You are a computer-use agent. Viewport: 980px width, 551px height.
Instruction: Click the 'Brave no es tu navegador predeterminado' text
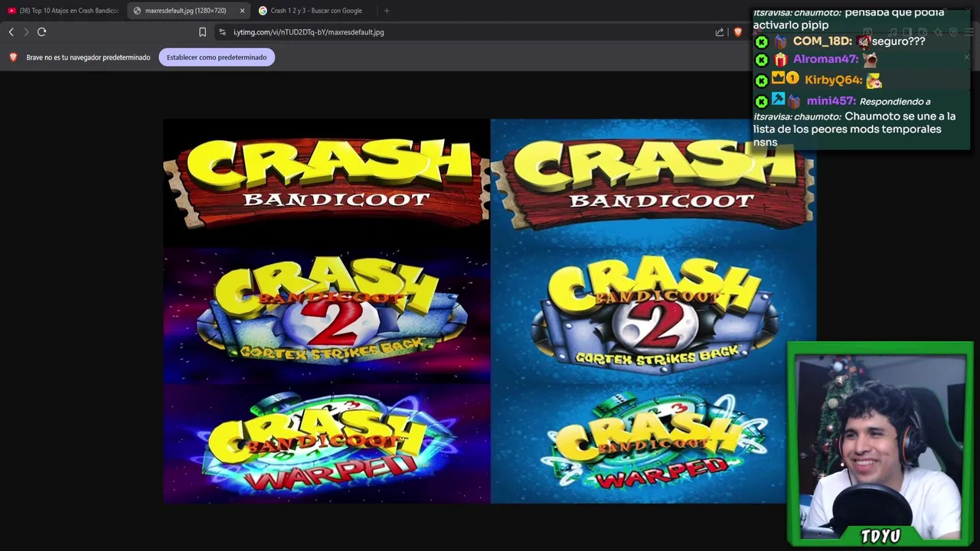click(88, 57)
